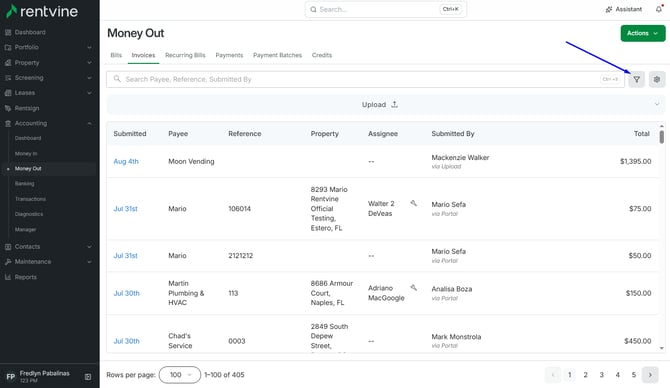
Task: Open the filter funnel icon
Action: tap(636, 79)
